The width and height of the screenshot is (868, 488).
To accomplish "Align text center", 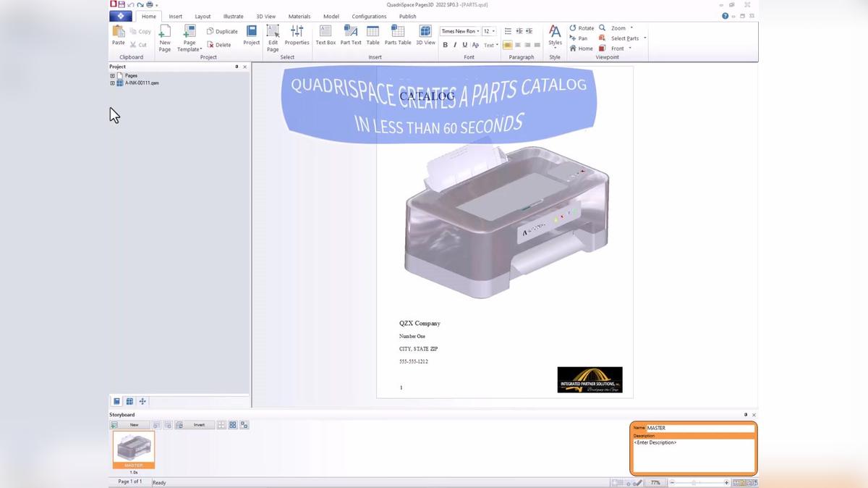I will point(518,45).
